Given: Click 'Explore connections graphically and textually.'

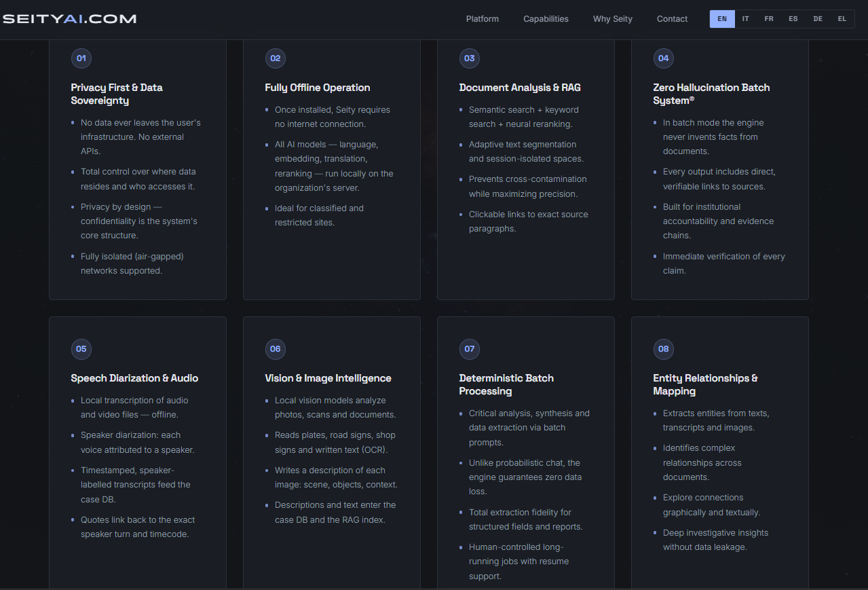Looking at the screenshot, I should 711,505.
